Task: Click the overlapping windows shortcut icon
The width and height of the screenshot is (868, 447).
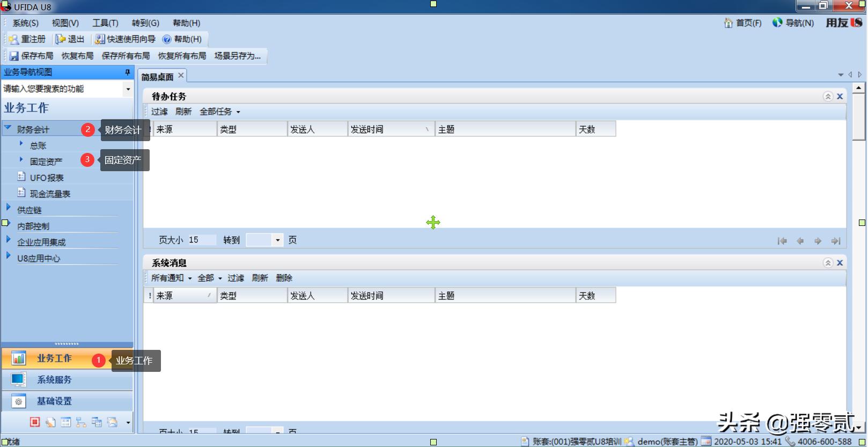Action: (x=97, y=422)
